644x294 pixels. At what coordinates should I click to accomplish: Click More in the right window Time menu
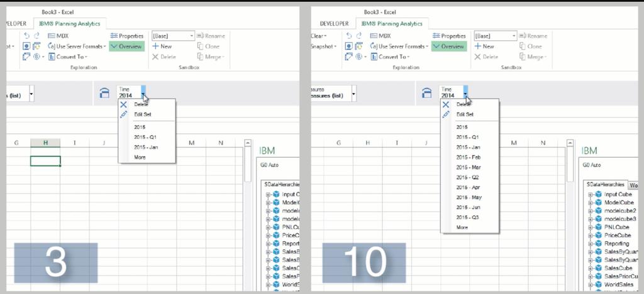462,227
